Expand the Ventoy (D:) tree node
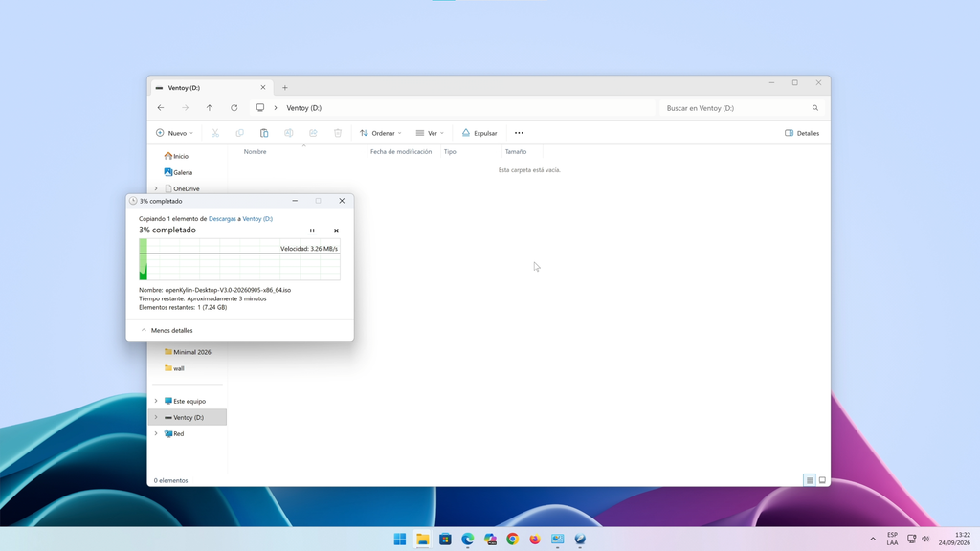980x551 pixels. 156,417
